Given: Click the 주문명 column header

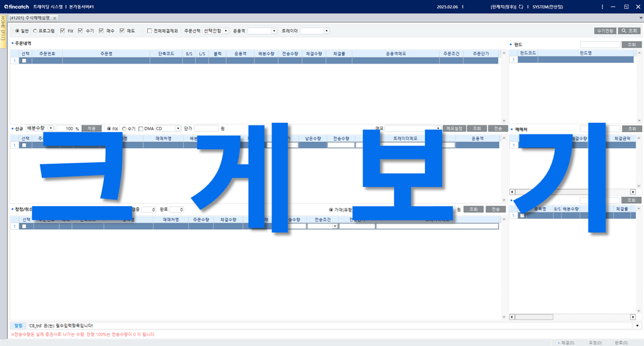Looking at the screenshot, I should point(106,54).
